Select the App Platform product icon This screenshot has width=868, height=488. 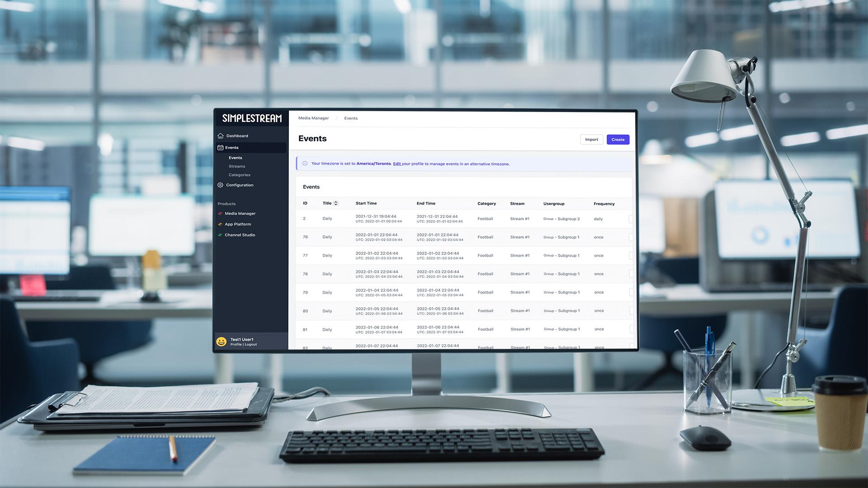[221, 224]
